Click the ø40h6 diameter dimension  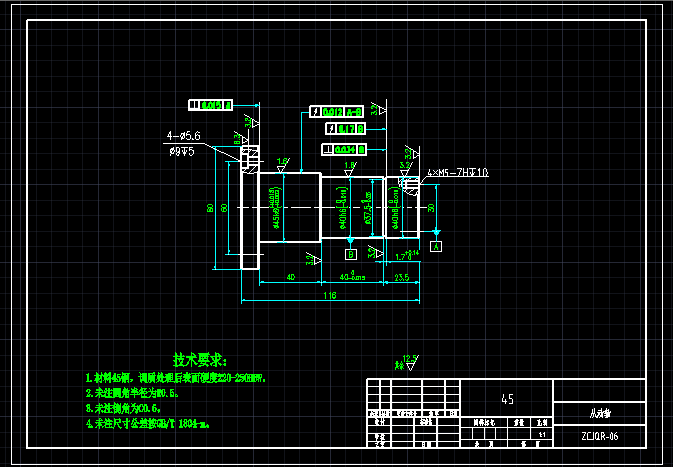pyautogui.click(x=344, y=208)
